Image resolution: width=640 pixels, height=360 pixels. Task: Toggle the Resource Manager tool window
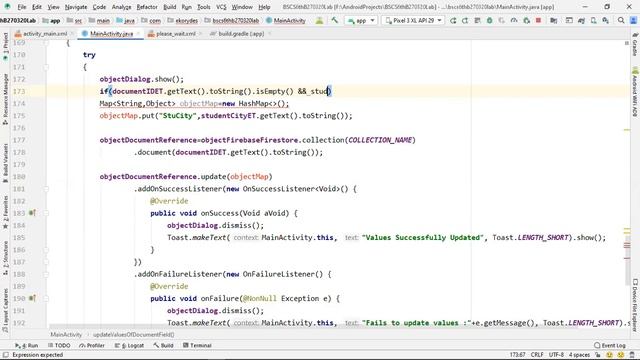[5, 99]
